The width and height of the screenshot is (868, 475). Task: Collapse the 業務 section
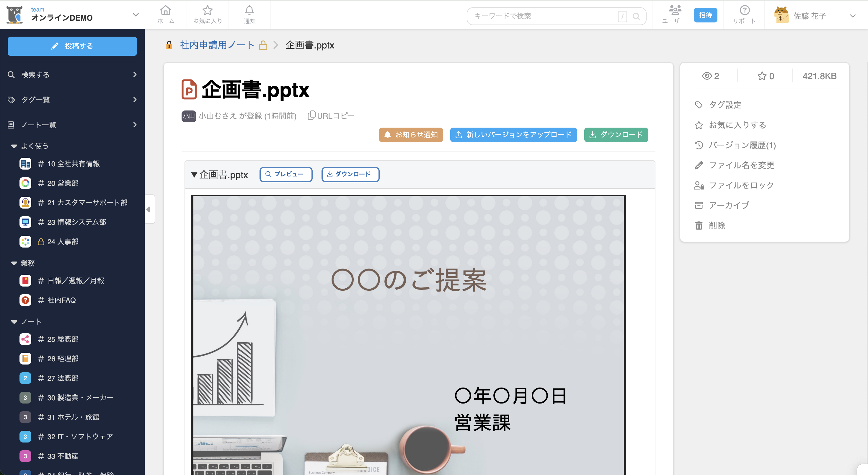click(14, 263)
